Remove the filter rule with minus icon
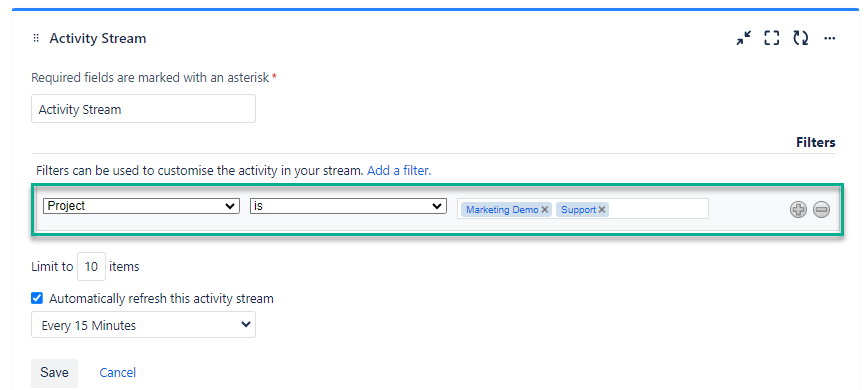Viewport: 867px width, 390px height. [822, 210]
